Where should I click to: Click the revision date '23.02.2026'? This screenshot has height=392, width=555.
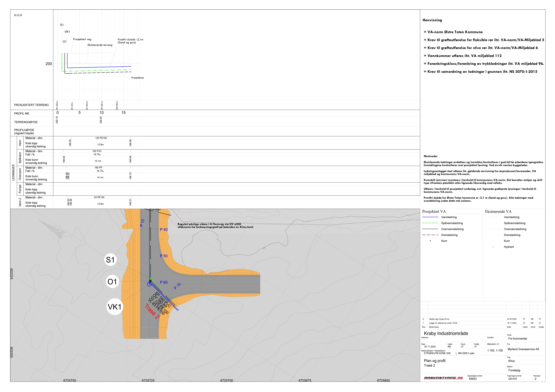(512, 319)
